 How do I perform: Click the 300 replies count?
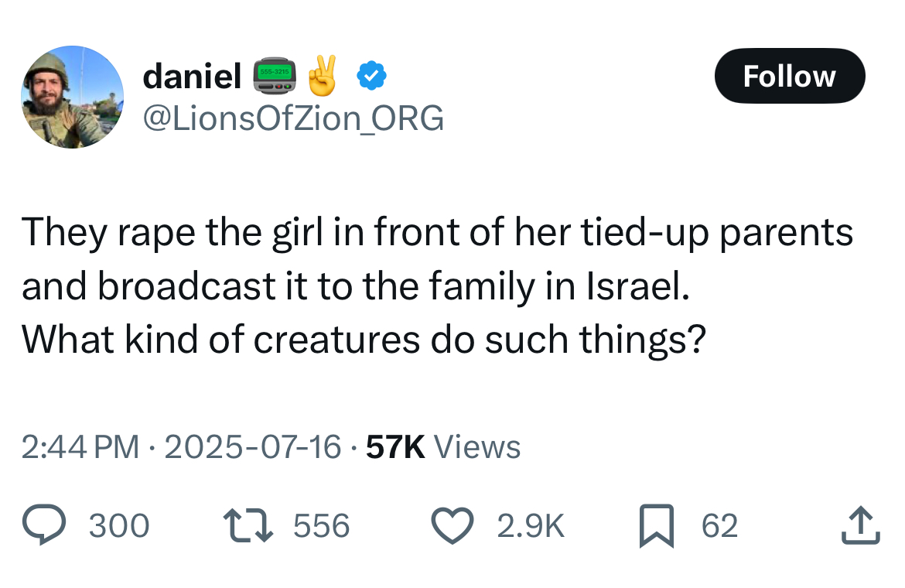coord(119,525)
